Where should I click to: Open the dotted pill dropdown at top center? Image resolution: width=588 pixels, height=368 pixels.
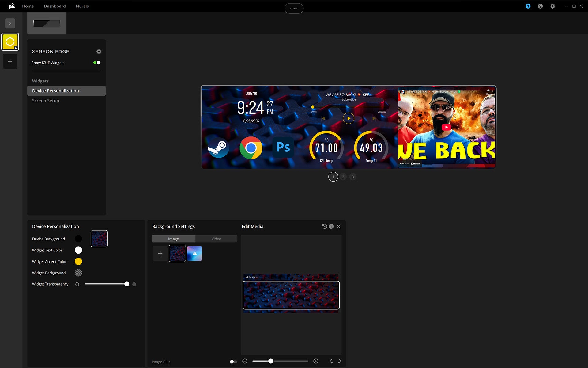click(x=294, y=9)
